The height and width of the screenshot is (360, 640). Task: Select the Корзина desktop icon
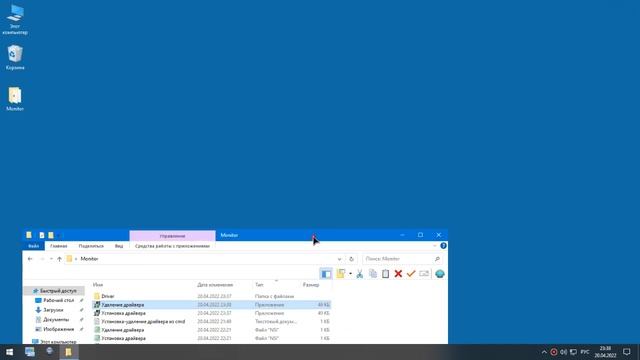[15, 57]
